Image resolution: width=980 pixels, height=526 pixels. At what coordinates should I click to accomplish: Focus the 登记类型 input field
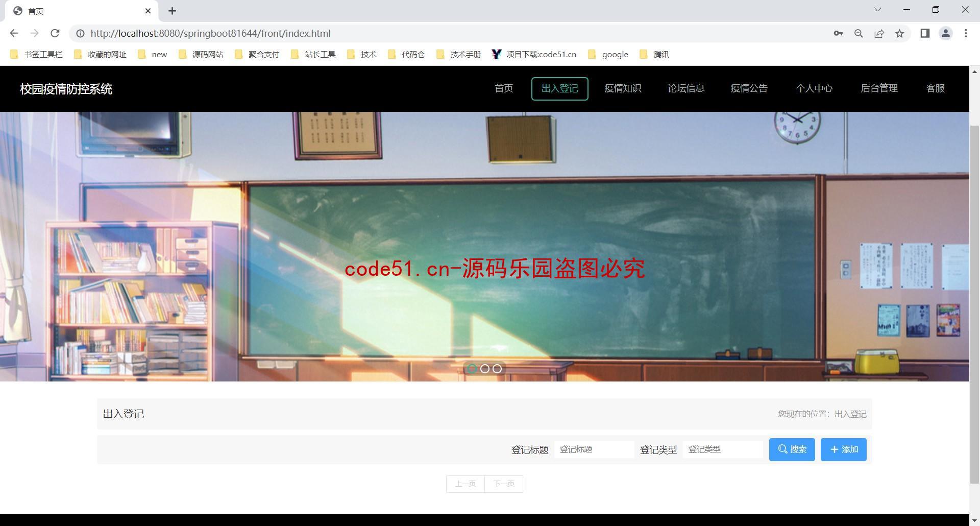coord(723,449)
